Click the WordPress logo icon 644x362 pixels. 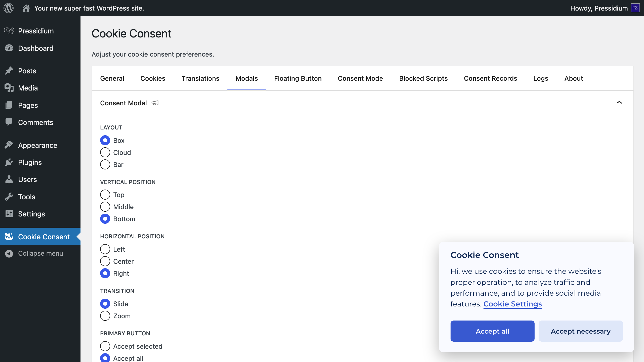pyautogui.click(x=9, y=8)
